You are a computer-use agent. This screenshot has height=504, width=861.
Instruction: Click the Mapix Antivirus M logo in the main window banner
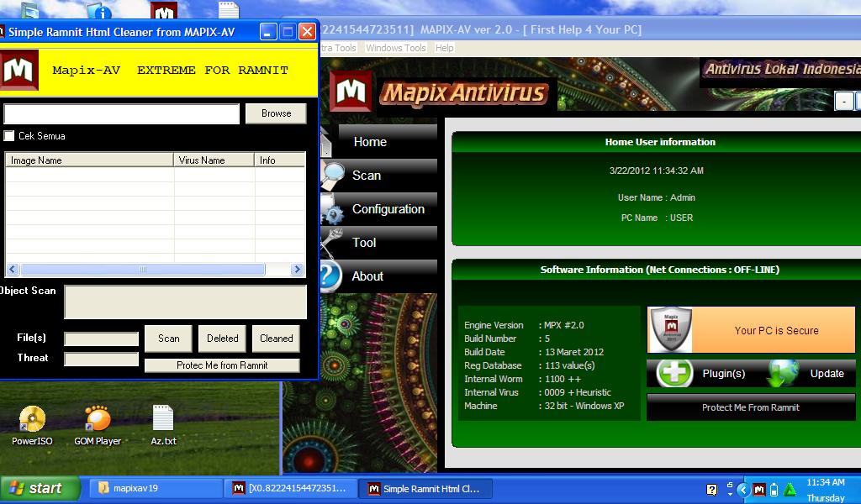351,91
